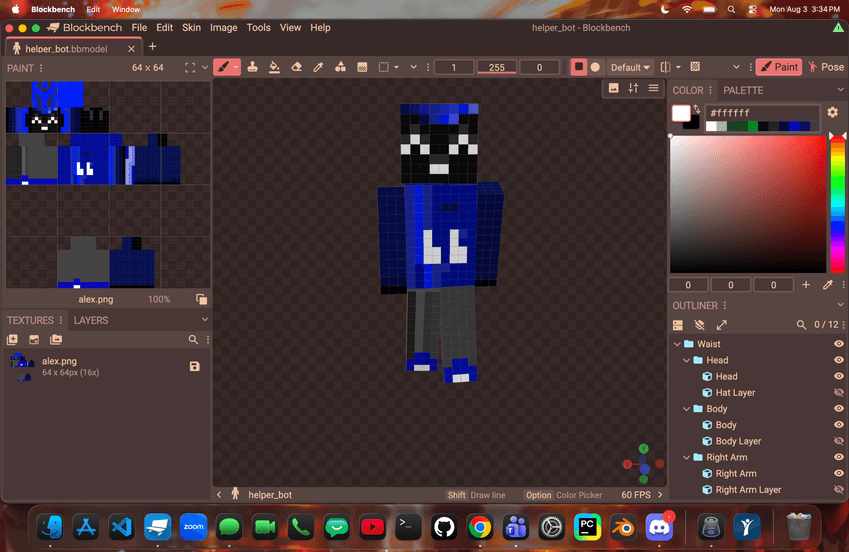Viewport: 849px width, 552px height.
Task: Open the File menu
Action: pos(139,28)
